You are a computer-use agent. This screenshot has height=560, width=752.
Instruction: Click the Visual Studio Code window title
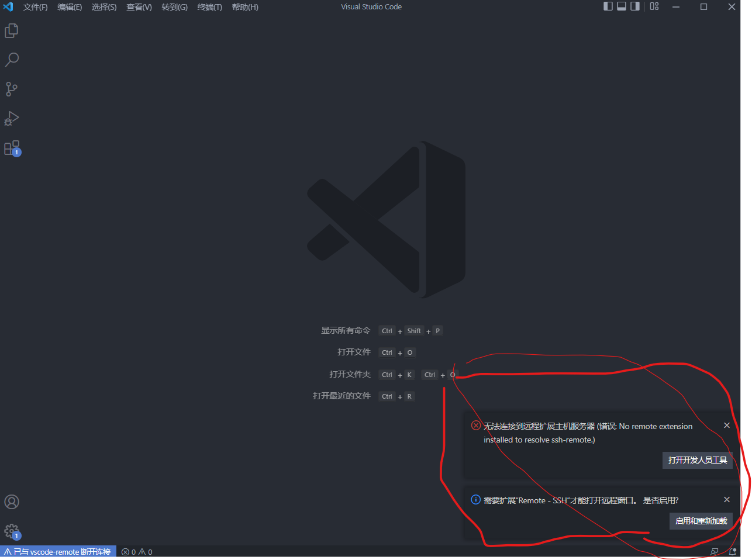[371, 7]
